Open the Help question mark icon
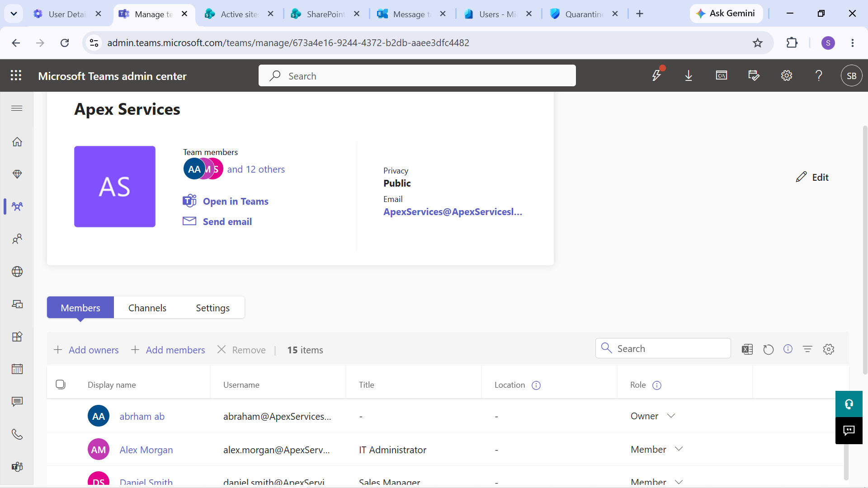Viewport: 868px width, 488px height. click(x=819, y=75)
